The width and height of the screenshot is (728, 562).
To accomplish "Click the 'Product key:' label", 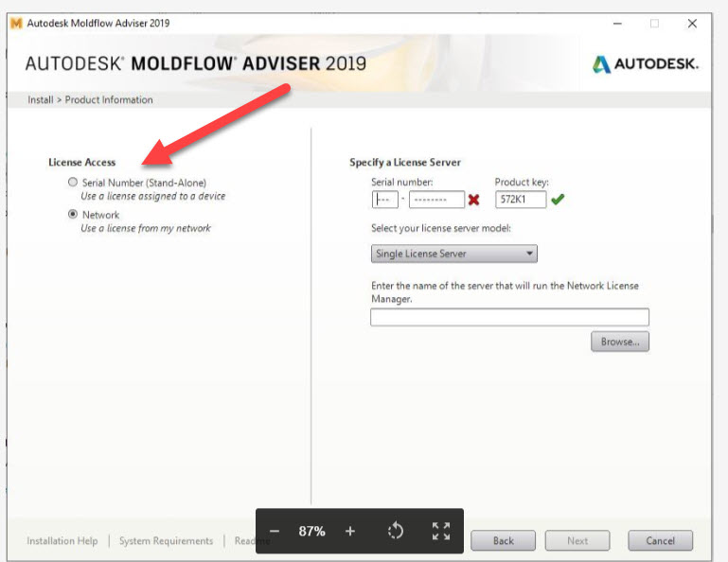I will pos(522,182).
